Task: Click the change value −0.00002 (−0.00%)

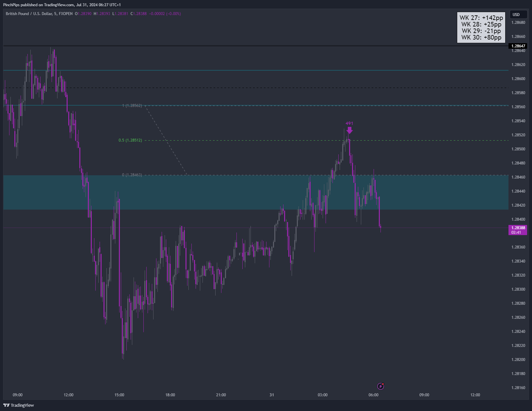Action: tap(165, 14)
